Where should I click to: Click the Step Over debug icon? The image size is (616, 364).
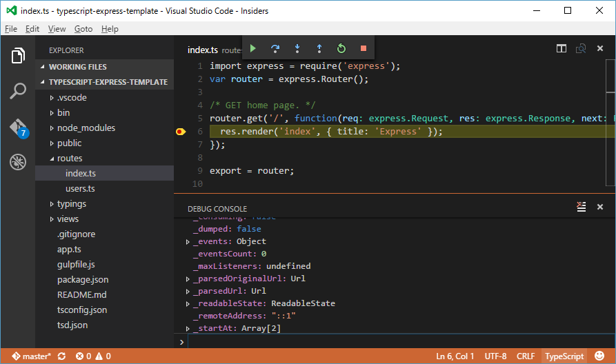pos(275,48)
